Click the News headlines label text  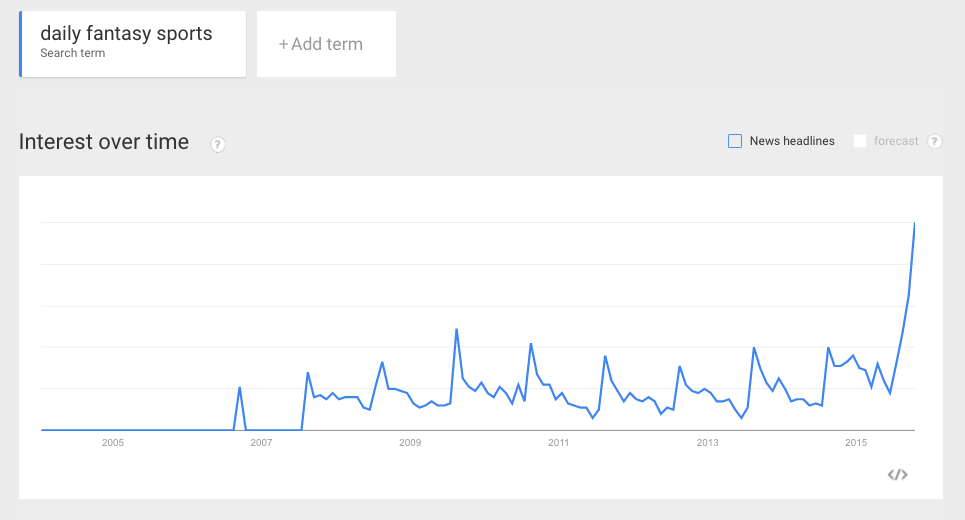point(792,141)
